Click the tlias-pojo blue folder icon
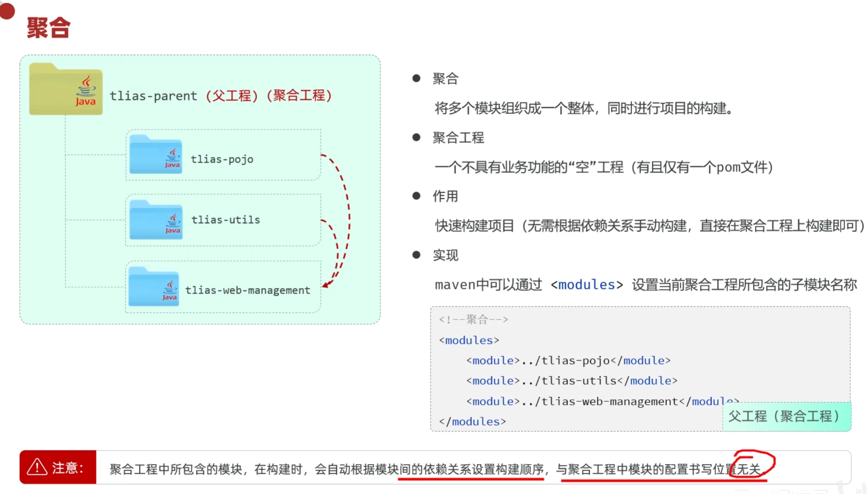The width and height of the screenshot is (868, 494). click(155, 155)
